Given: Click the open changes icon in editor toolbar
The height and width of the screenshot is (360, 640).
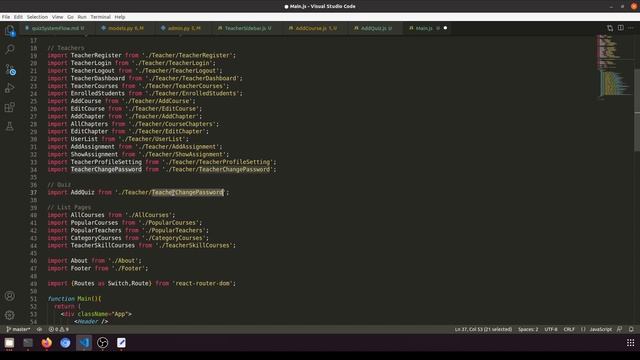Looking at the screenshot, I should click(610, 28).
